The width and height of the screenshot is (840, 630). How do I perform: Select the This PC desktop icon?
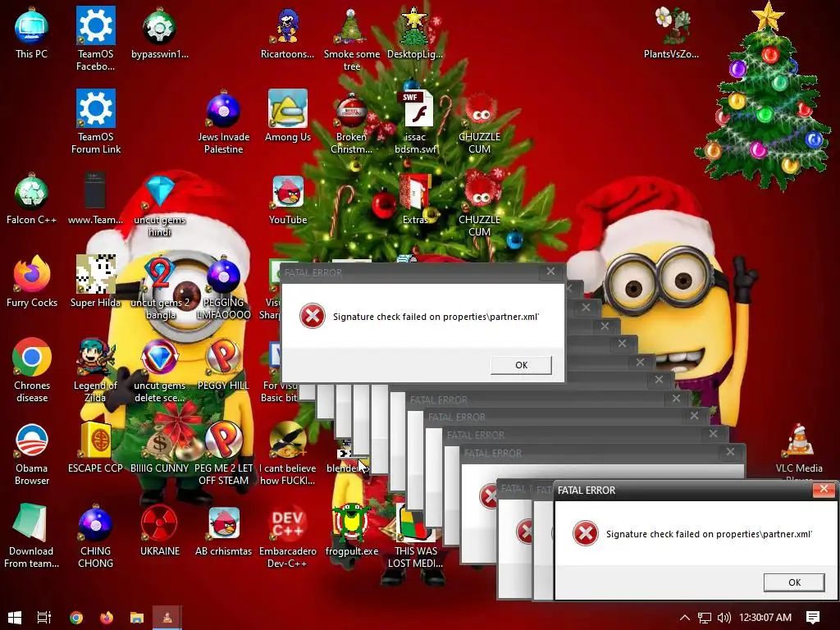click(x=32, y=27)
